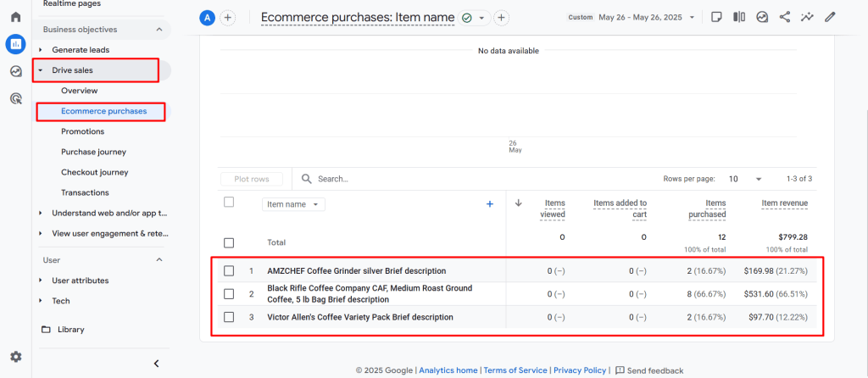The image size is (868, 378).
Task: Open dropdown arrow next to report status
Action: pos(481,18)
